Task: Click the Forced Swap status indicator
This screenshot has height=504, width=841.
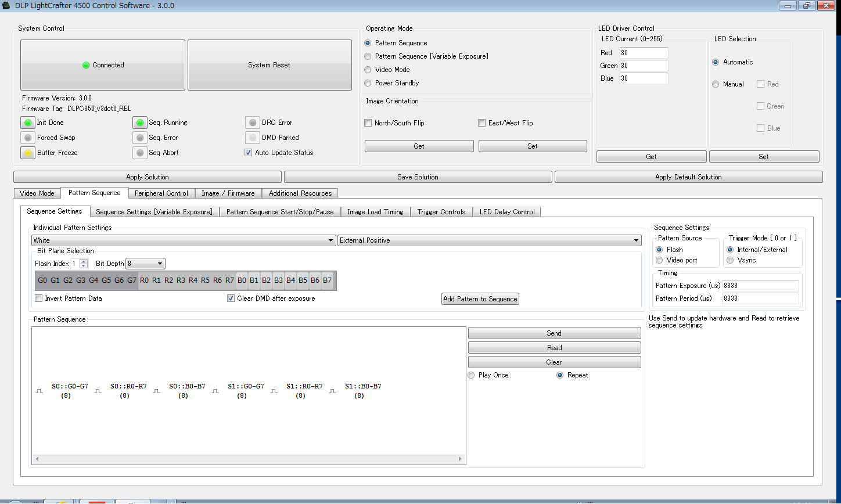Action: point(27,138)
